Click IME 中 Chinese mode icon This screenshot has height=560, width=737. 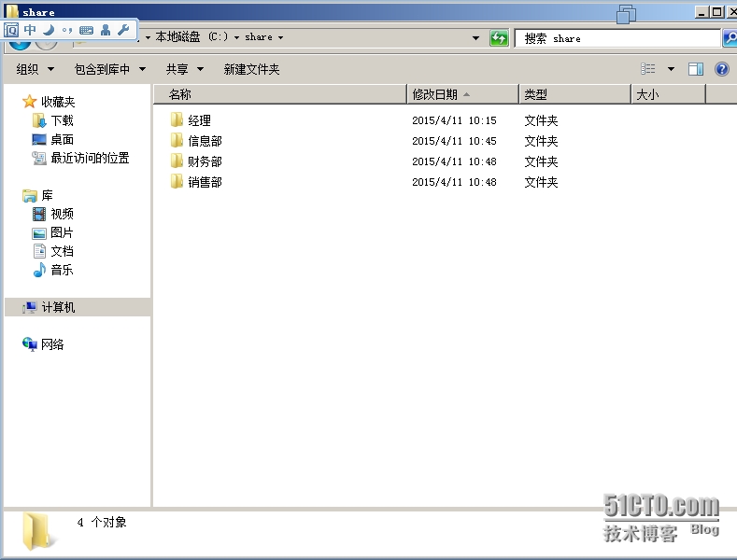30,30
